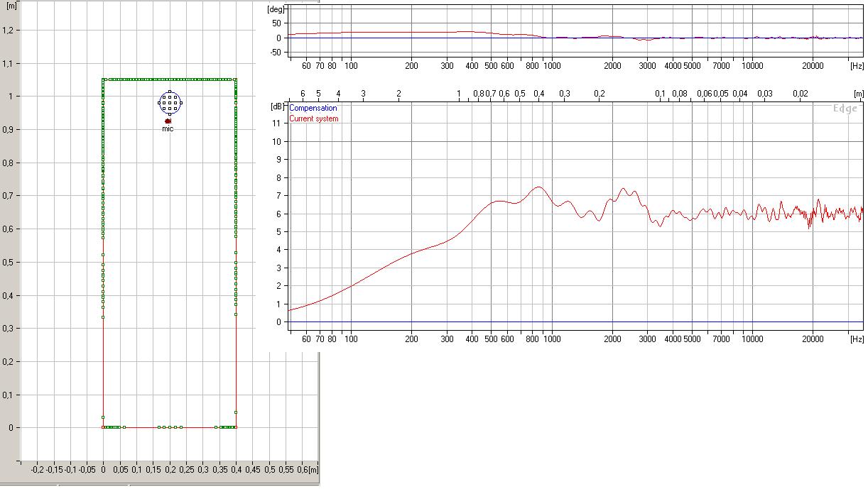868x489 pixels.
Task: Select the baffle's top-left corner handle
Action: pyautogui.click(x=103, y=79)
